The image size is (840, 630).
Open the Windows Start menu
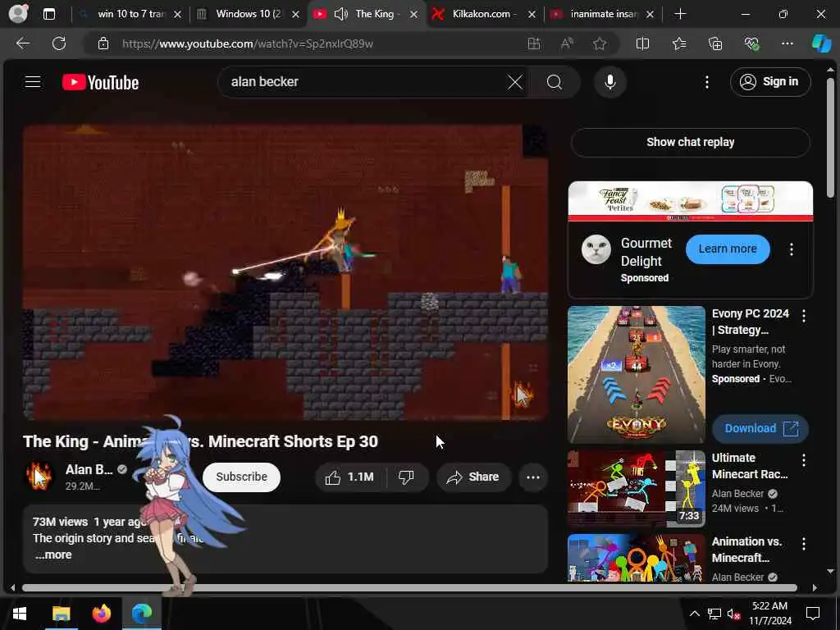coord(20,614)
